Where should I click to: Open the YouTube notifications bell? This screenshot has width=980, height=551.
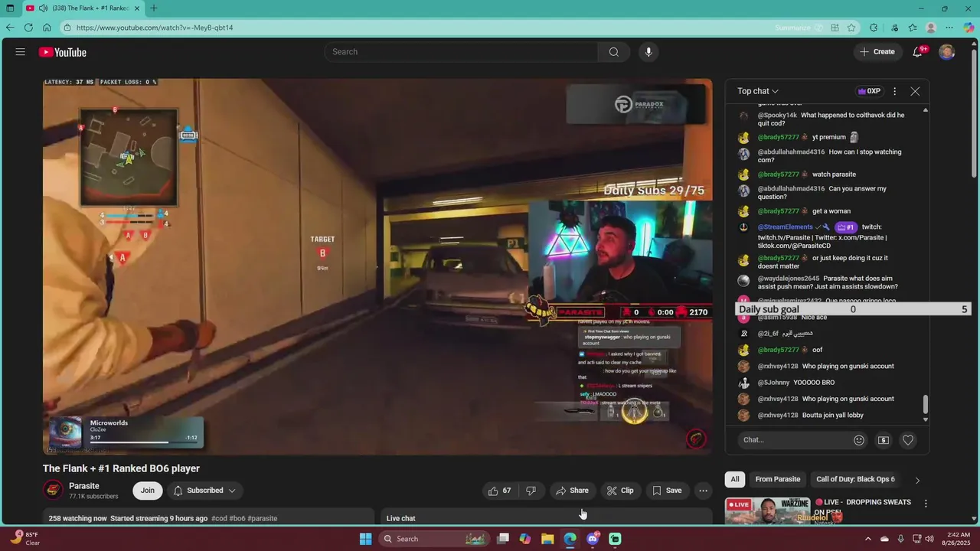(x=917, y=52)
